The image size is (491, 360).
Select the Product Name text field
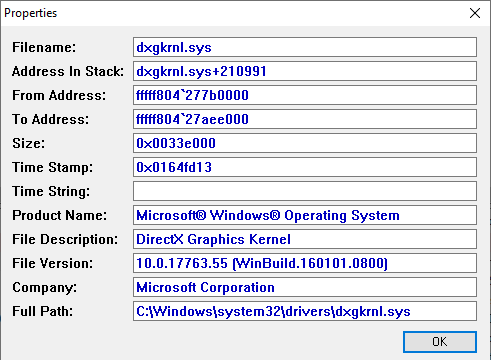coord(305,215)
